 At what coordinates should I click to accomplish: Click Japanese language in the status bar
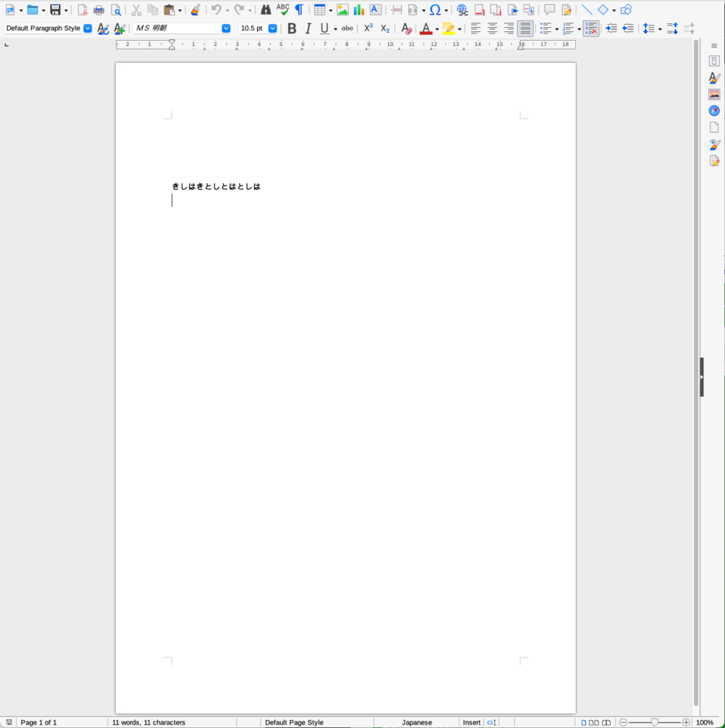click(417, 722)
